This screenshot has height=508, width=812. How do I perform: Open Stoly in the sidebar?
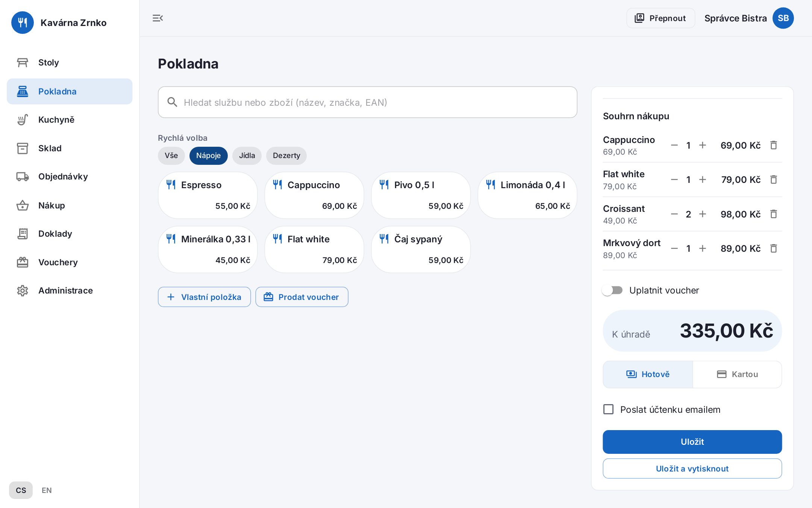click(70, 62)
